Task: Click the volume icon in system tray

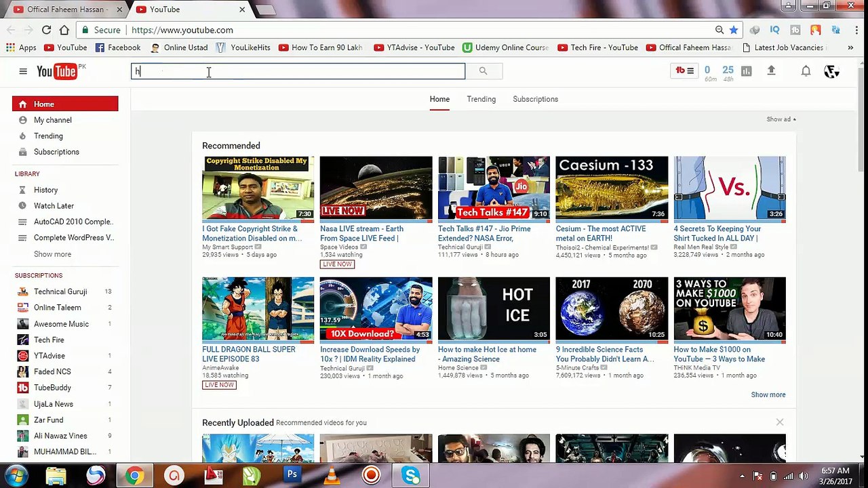Action: [x=804, y=476]
